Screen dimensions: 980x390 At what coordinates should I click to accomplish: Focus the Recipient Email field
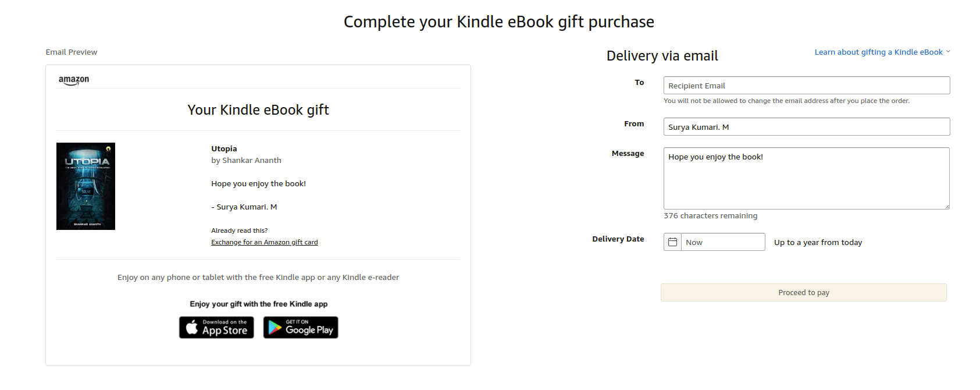pos(806,86)
